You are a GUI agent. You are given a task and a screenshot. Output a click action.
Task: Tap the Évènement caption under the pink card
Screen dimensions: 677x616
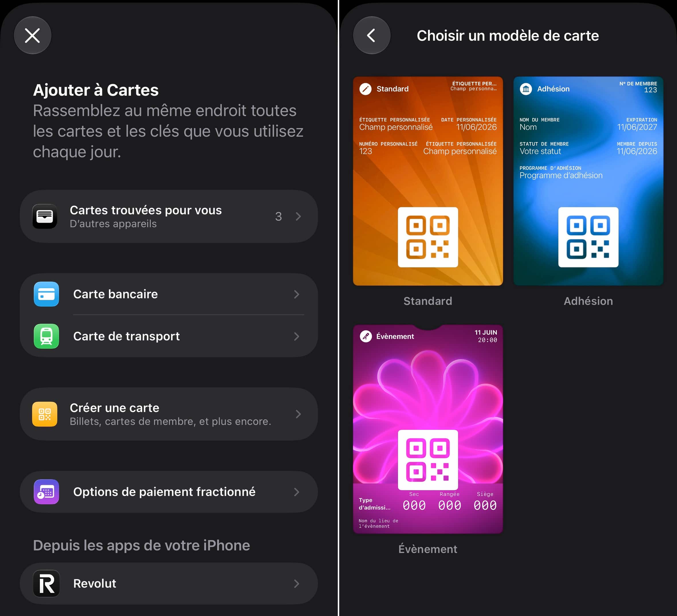pos(428,549)
